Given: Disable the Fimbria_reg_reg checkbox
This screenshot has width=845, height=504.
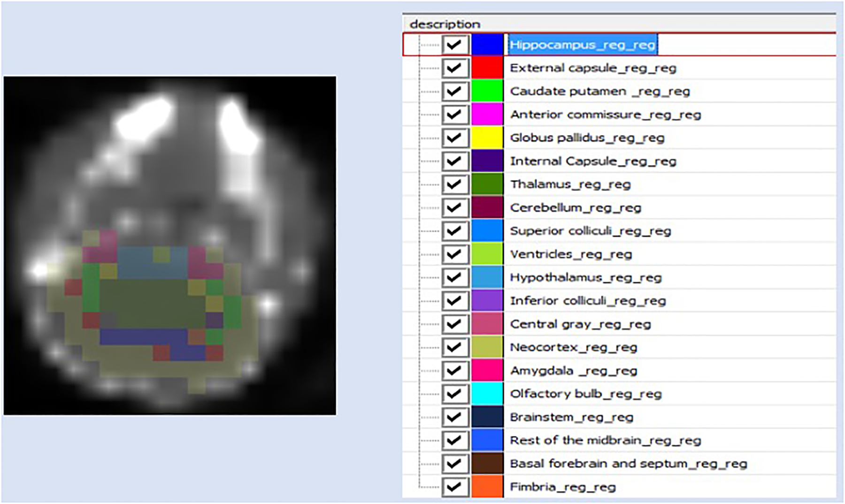Looking at the screenshot, I should (x=454, y=487).
